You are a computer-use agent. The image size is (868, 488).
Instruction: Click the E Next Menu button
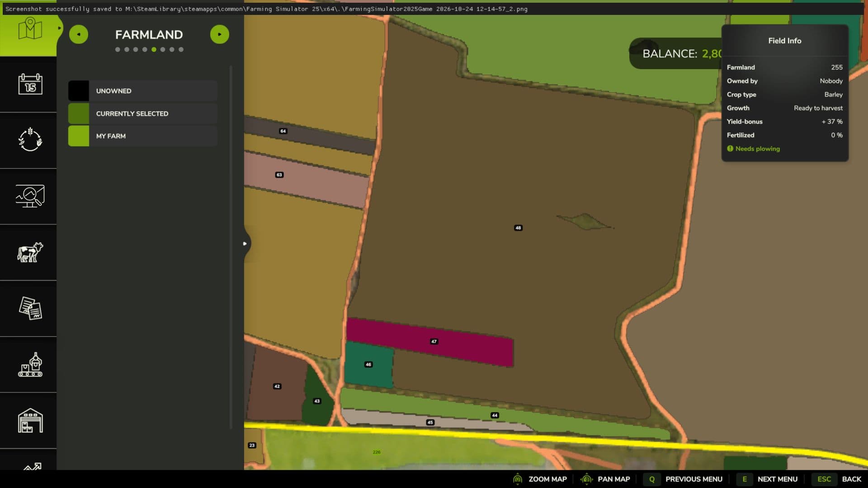[x=767, y=479]
